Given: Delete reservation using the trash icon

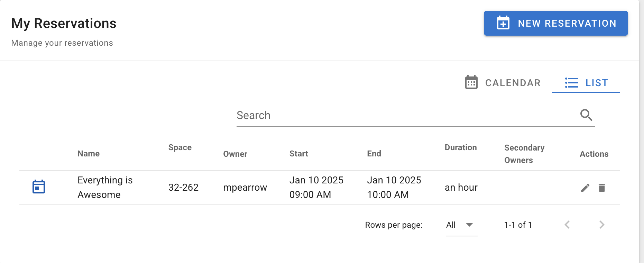Looking at the screenshot, I should click(602, 188).
